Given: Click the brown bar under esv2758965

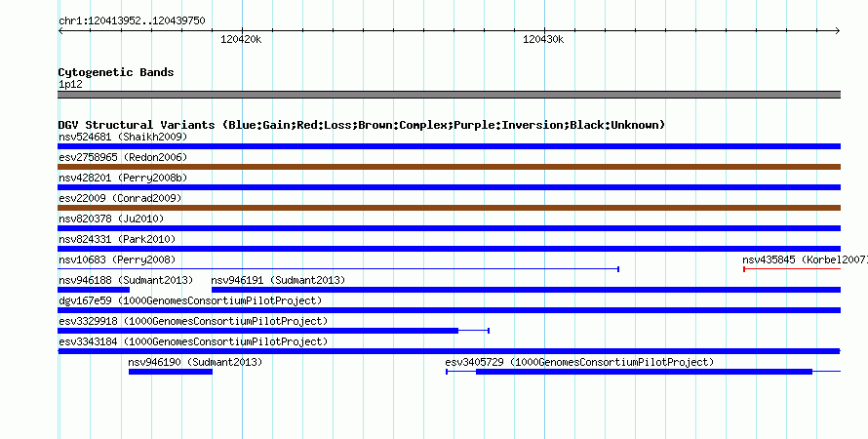Looking at the screenshot, I should (449, 167).
